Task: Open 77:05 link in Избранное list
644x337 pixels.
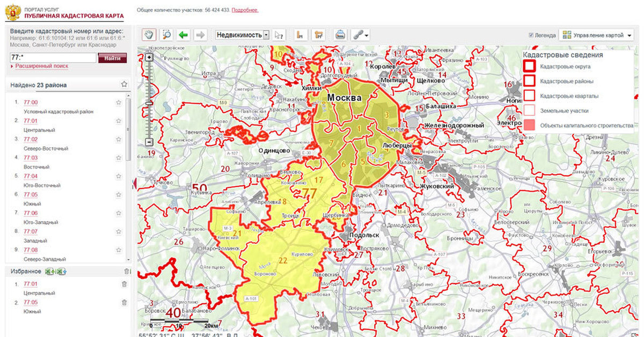Action: pos(31,303)
